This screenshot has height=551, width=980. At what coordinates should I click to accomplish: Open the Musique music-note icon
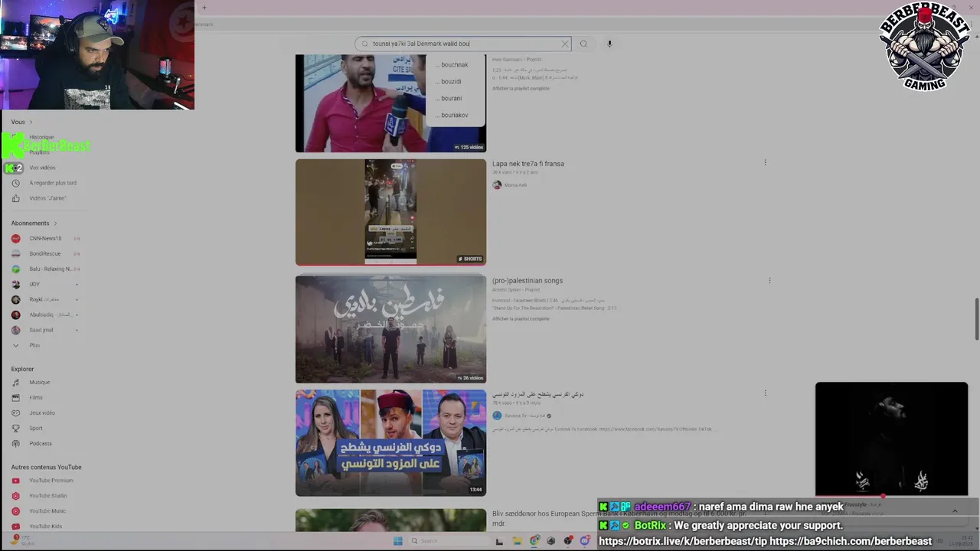[x=15, y=383]
